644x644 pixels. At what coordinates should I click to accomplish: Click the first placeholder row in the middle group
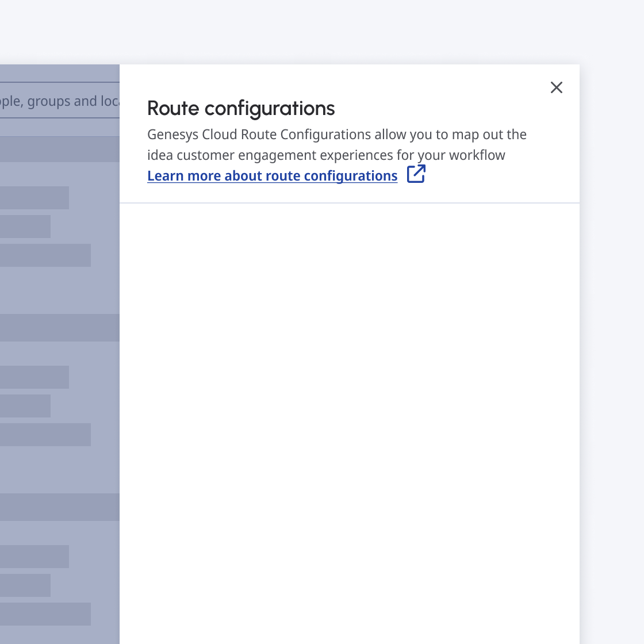click(x=34, y=377)
